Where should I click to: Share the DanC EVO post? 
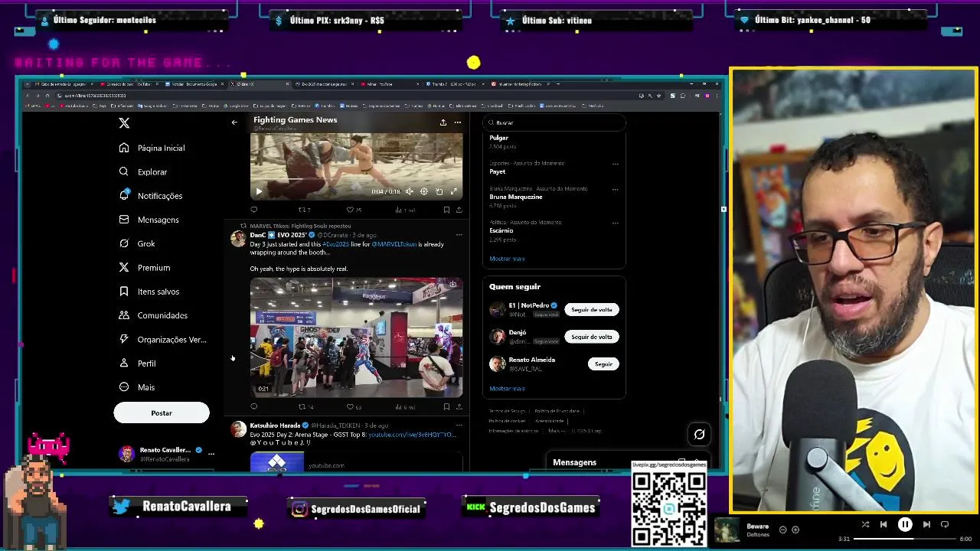[x=459, y=407]
